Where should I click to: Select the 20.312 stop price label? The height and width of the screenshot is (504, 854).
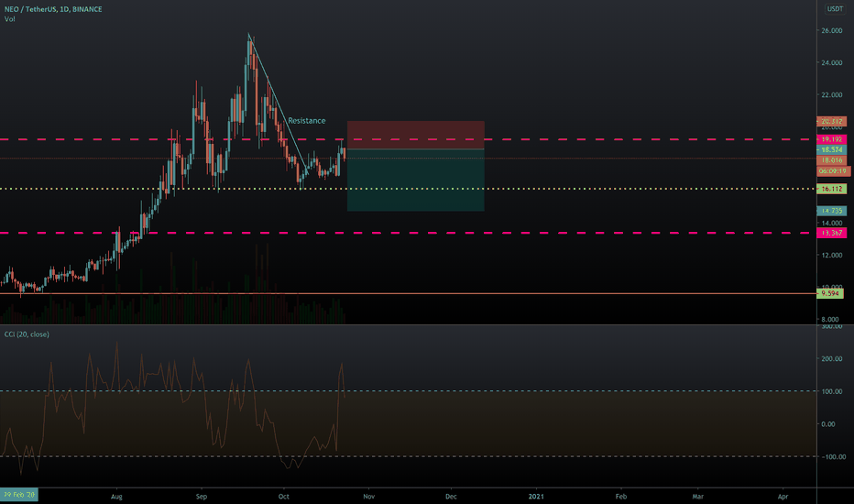point(832,122)
